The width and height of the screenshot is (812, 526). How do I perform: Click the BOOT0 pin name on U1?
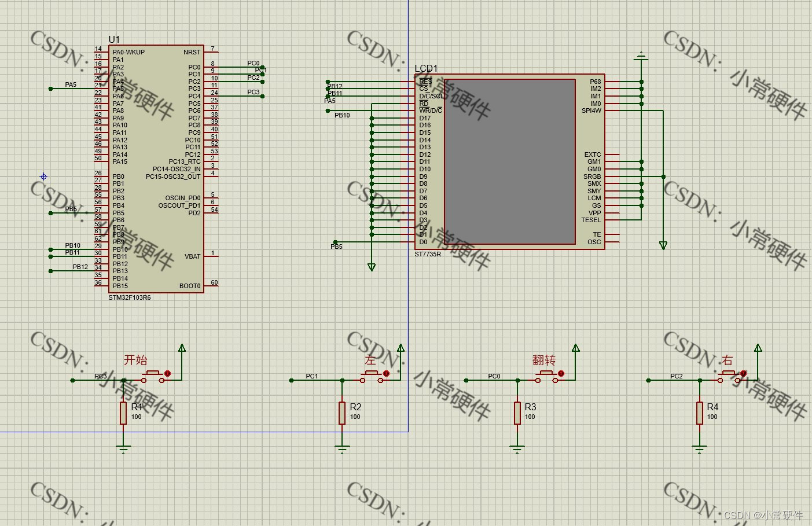tap(190, 286)
